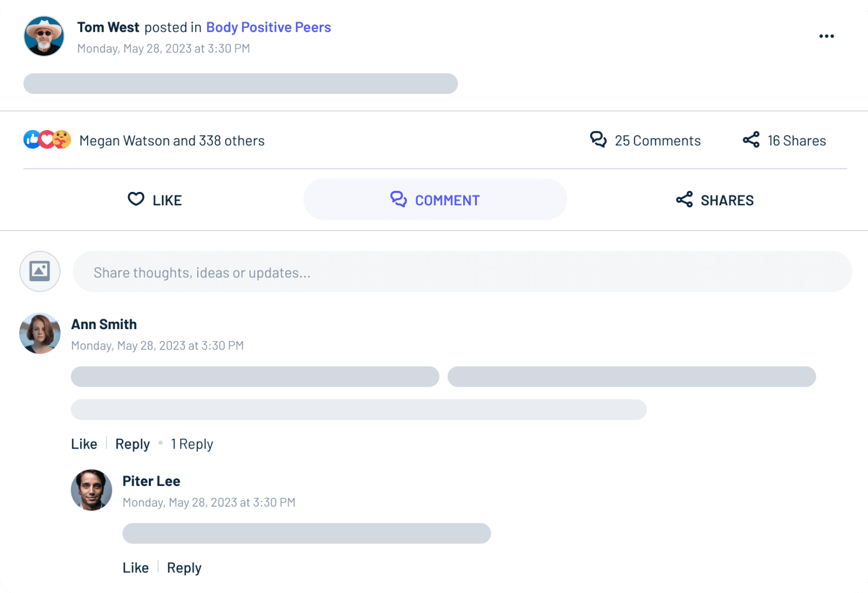The width and height of the screenshot is (868, 593).
Task: Like Ann Smith's comment
Action: 84,444
